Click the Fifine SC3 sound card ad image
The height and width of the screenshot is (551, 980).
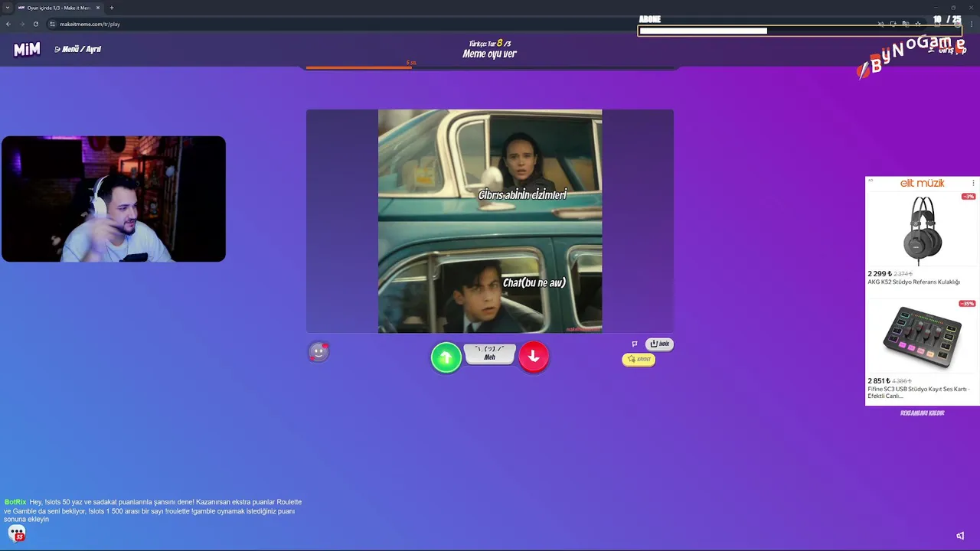click(922, 337)
